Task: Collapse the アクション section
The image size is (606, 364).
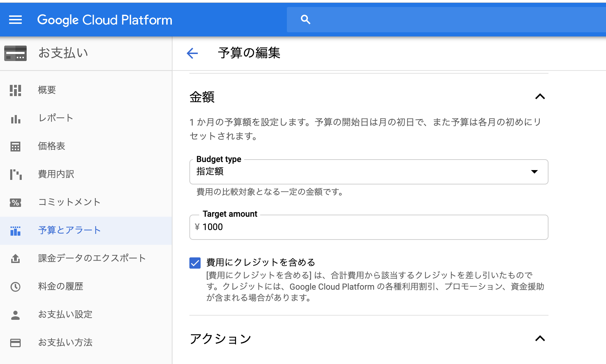Action: tap(540, 339)
